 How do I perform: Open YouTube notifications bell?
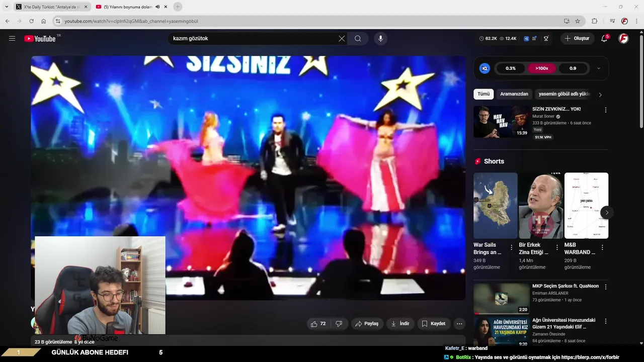(x=604, y=38)
